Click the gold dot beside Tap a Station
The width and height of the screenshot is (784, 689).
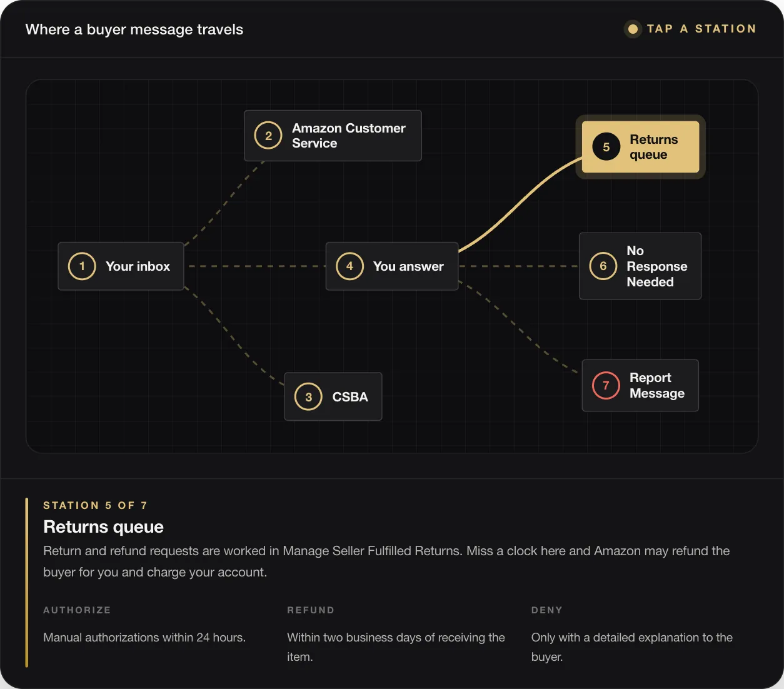[x=633, y=29]
